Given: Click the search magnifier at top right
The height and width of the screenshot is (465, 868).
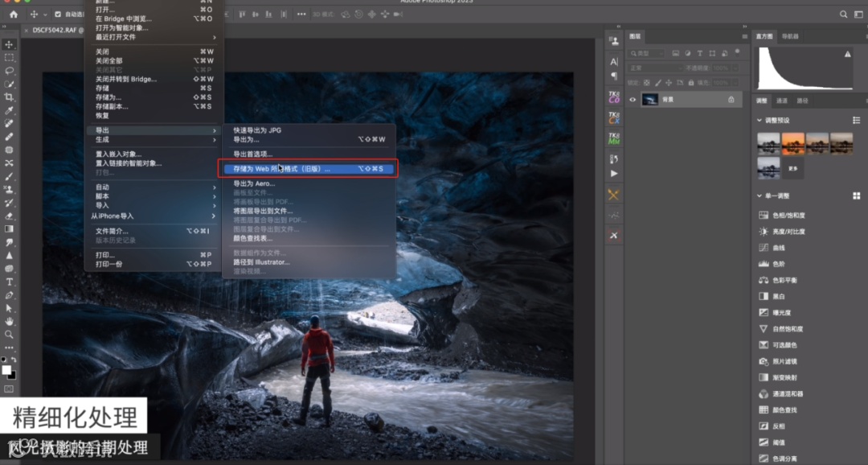Looking at the screenshot, I should 843,14.
